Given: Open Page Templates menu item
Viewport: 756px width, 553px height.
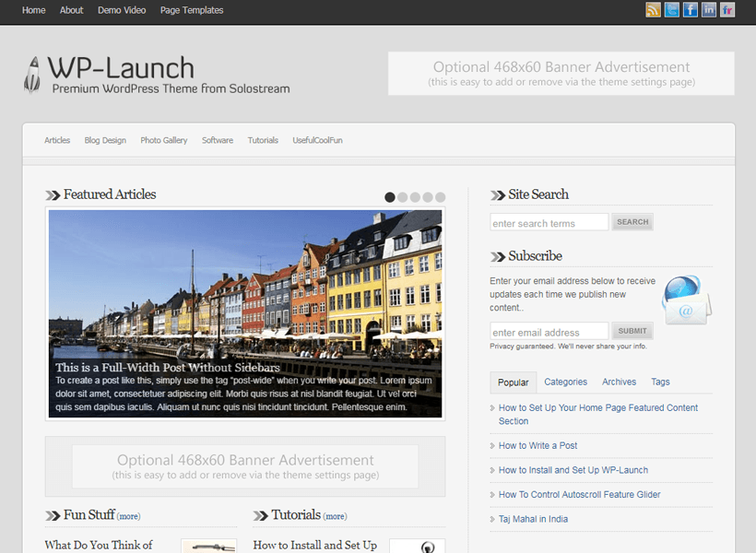Looking at the screenshot, I should pyautogui.click(x=192, y=10).
